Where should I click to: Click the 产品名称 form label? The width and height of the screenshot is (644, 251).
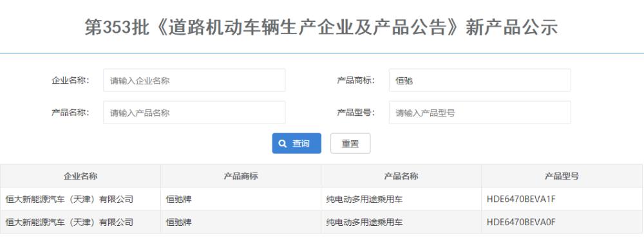[x=70, y=113]
